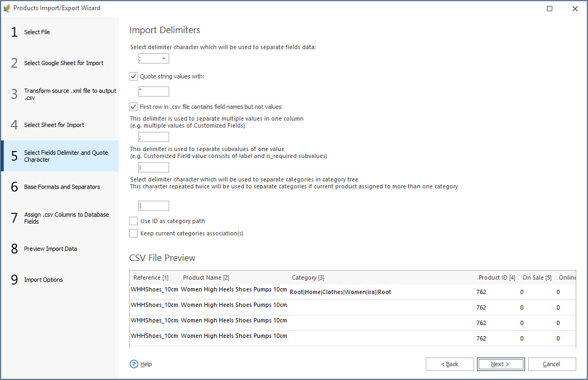This screenshot has height=380, width=588.
Task: Click the Cancel button
Action: tap(552, 364)
